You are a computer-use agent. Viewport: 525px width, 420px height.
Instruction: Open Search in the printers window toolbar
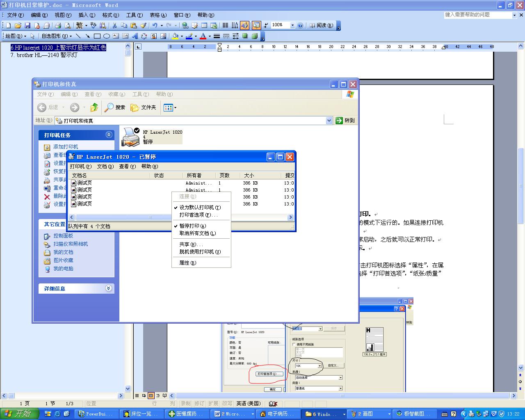(115, 107)
